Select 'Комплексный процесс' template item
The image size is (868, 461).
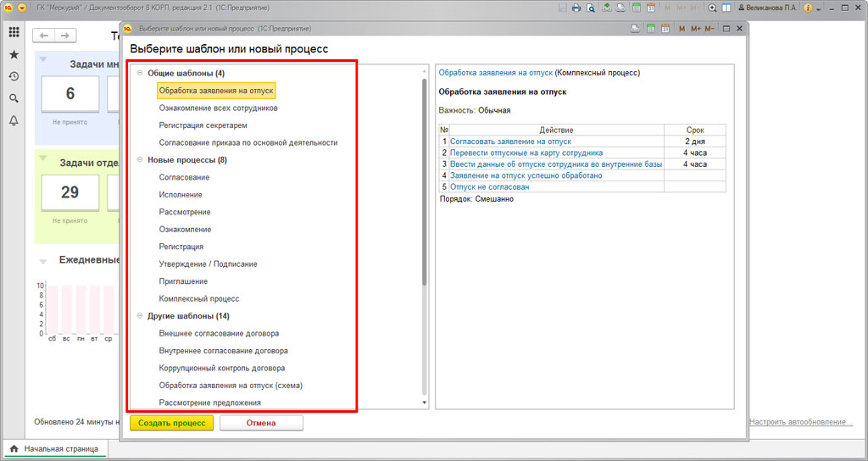(x=199, y=298)
